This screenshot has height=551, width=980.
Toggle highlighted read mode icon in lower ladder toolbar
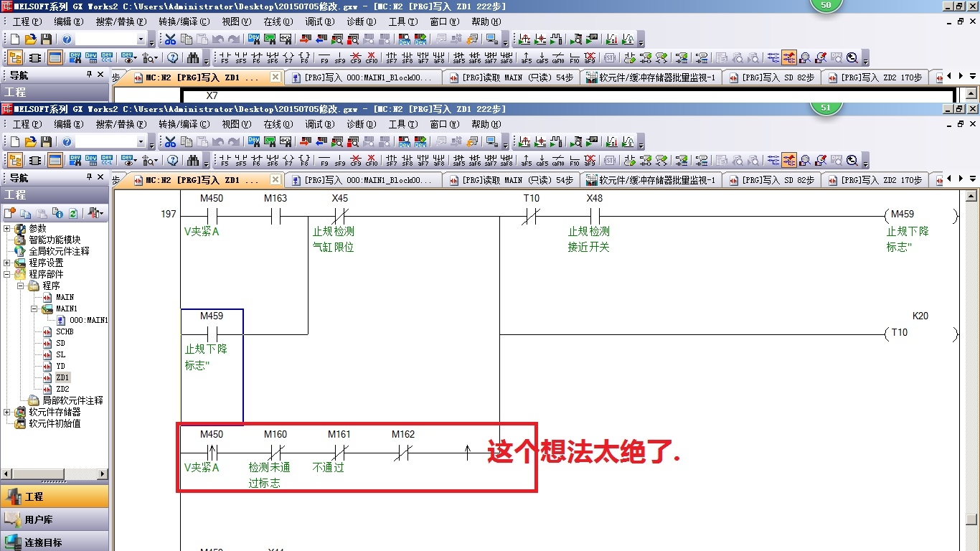pyautogui.click(x=789, y=161)
